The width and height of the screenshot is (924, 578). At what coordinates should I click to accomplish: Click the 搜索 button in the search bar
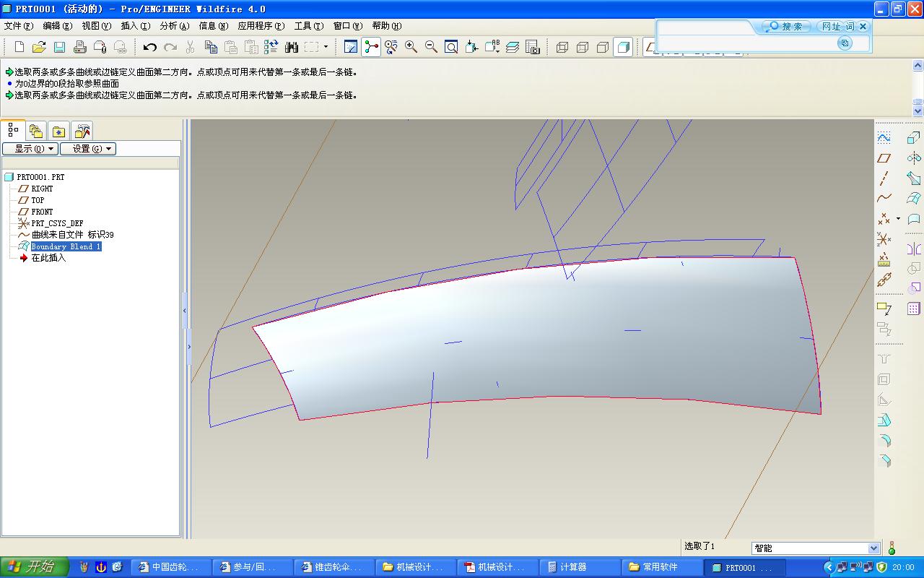pyautogui.click(x=786, y=27)
